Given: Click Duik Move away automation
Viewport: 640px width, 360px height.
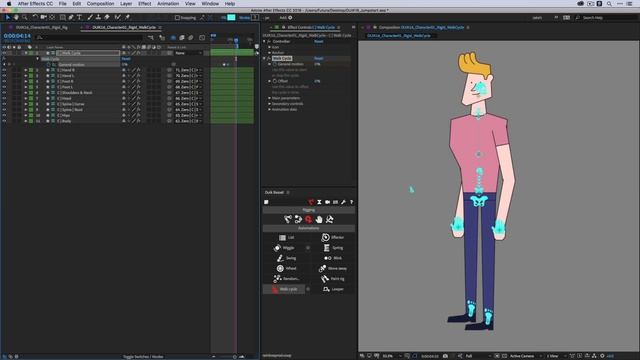Looking at the screenshot, I should pyautogui.click(x=333, y=268).
